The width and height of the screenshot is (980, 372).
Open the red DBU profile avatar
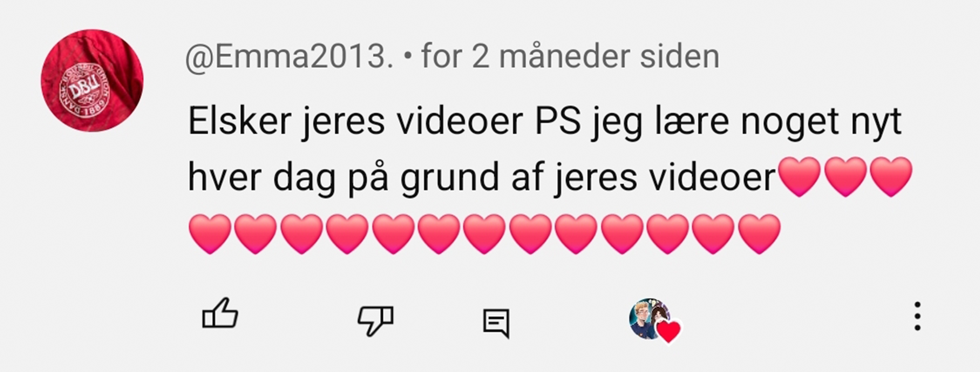[x=92, y=80]
